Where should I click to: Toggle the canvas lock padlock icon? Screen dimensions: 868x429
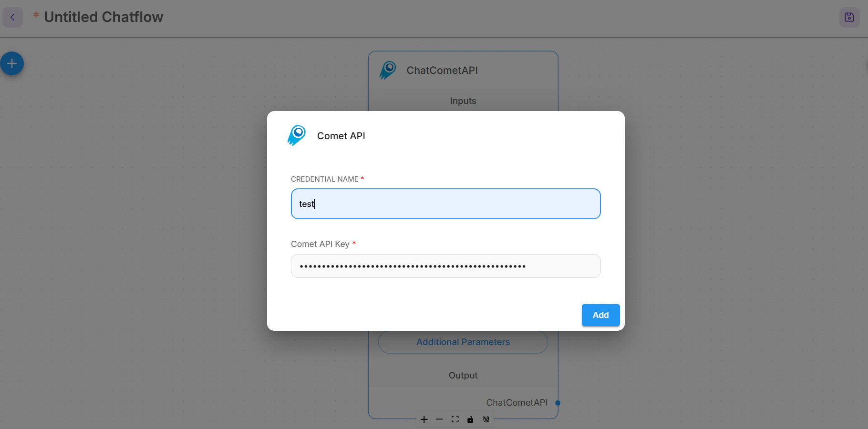pyautogui.click(x=470, y=419)
